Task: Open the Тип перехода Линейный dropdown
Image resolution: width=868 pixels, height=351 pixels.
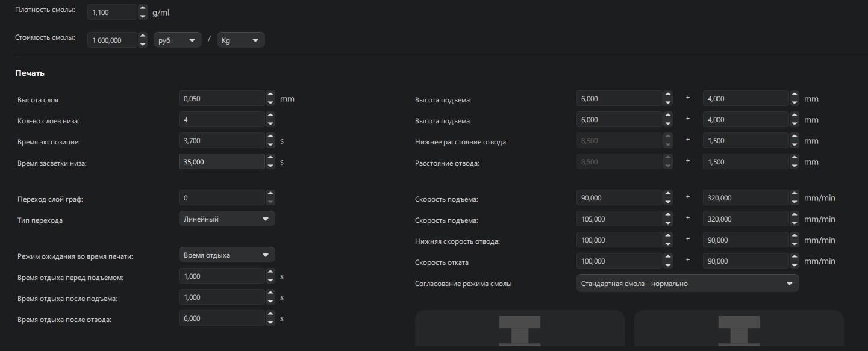Action: click(x=226, y=219)
